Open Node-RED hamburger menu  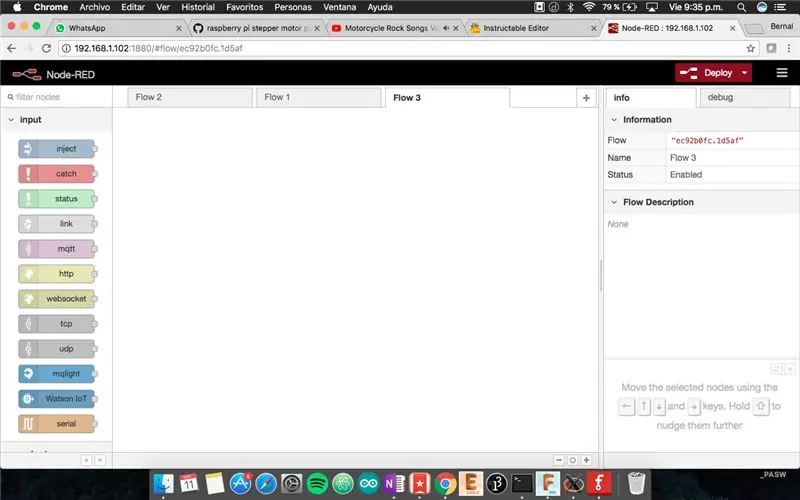(x=782, y=73)
